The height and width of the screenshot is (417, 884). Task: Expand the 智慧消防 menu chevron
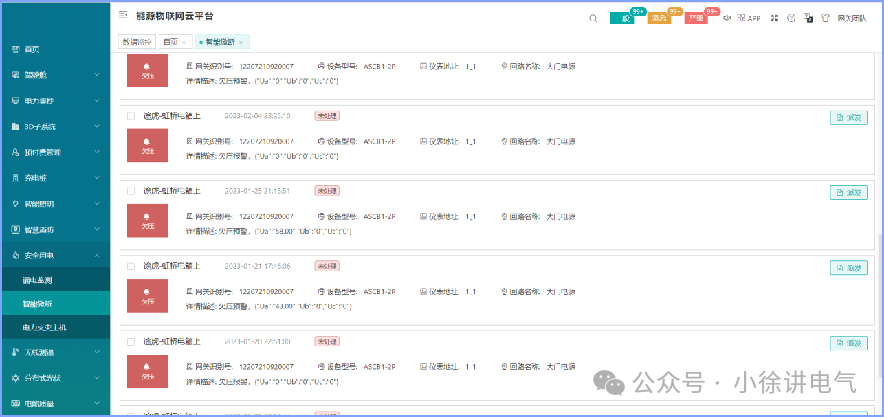tap(97, 230)
